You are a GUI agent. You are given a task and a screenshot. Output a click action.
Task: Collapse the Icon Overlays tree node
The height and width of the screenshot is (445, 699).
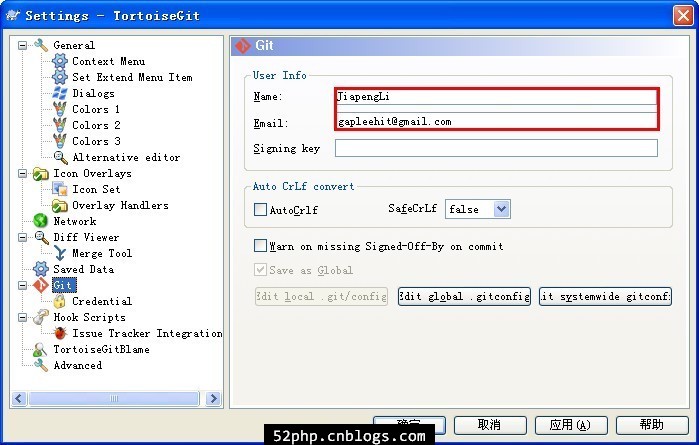coord(22,173)
